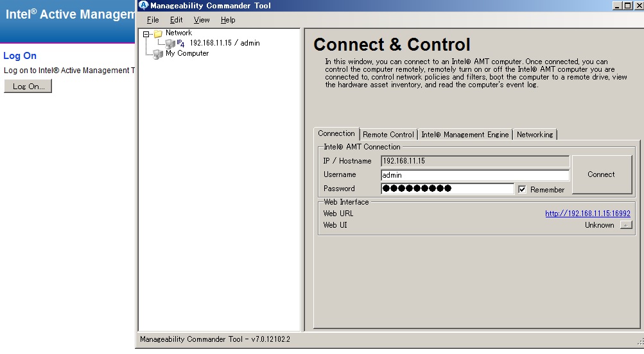
Task: Click the Log On heading in Intel AMT page
Action: click(20, 56)
